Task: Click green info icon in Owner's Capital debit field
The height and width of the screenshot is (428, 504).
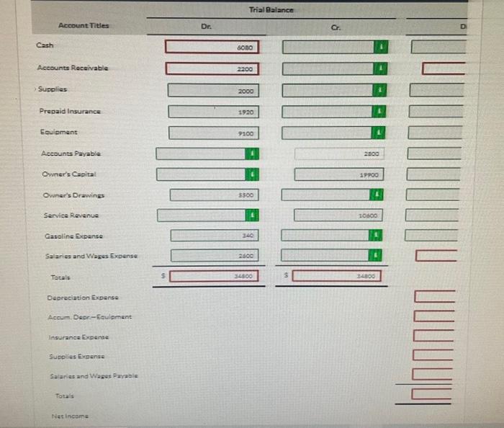Action: [252, 174]
